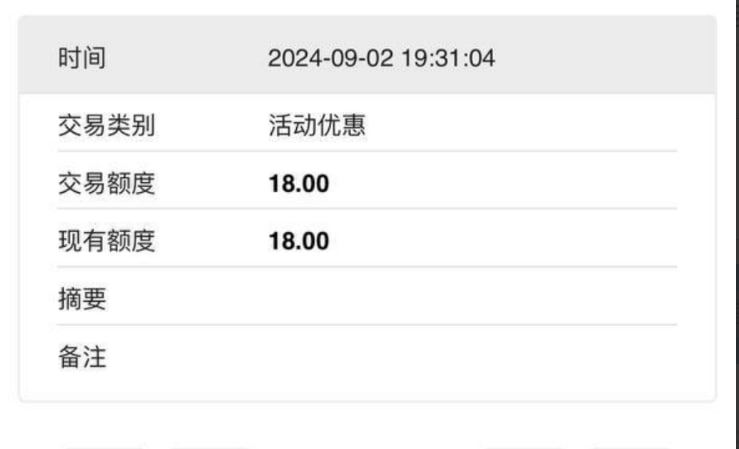This screenshot has height=449, width=739.
Task: Click the white area below the detail card
Action: 368,422
